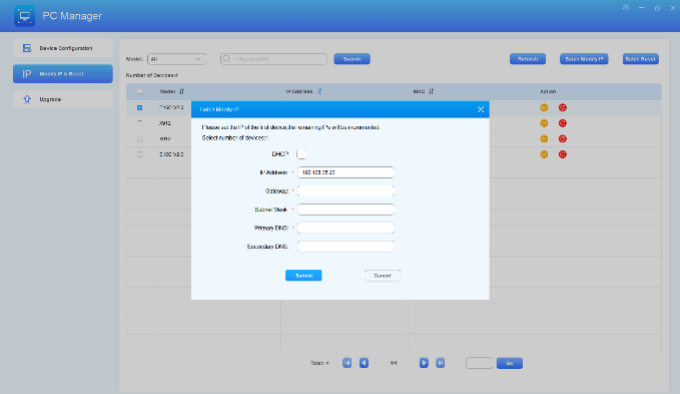Image resolution: width=680 pixels, height=394 pixels.
Task: Click the PC Manager logo icon
Action: pyautogui.click(x=24, y=16)
